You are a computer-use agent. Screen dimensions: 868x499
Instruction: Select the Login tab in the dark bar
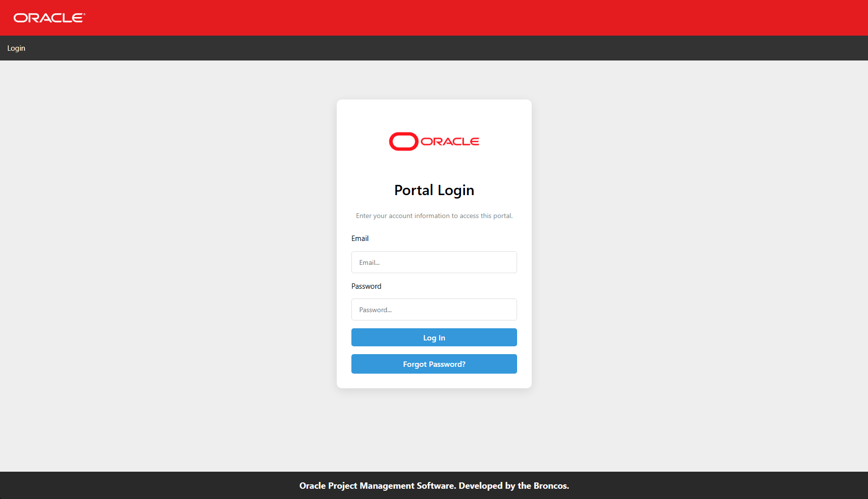(x=16, y=48)
